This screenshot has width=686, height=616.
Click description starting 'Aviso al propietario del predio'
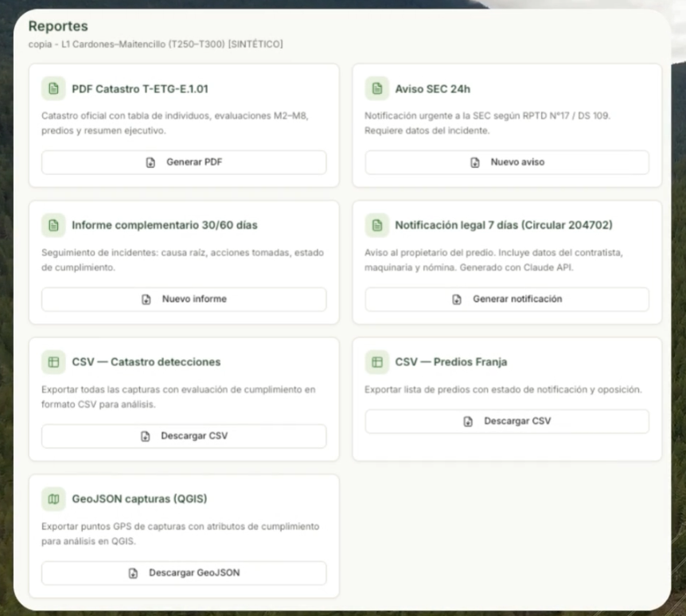[493, 260]
